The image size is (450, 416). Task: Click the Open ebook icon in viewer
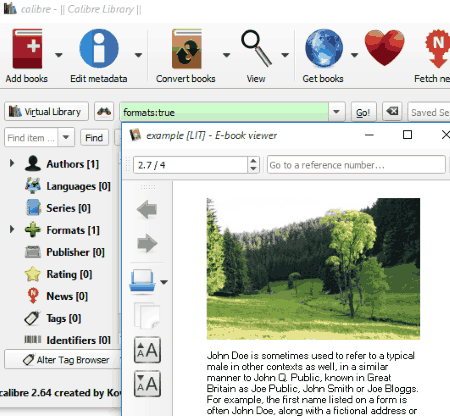tap(142, 282)
